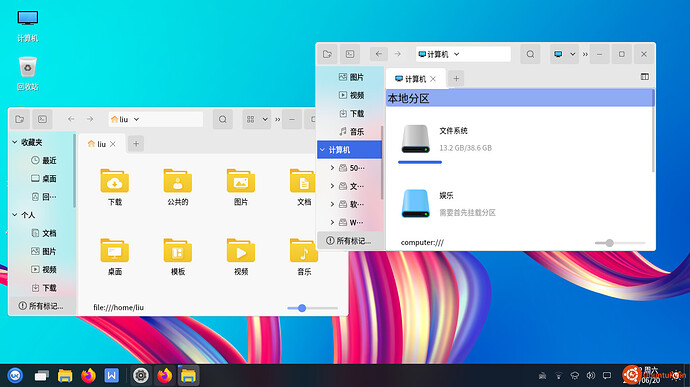This screenshot has width=690, height=387.
Task: Launch WPS Writer from taskbar
Action: pyautogui.click(x=111, y=376)
